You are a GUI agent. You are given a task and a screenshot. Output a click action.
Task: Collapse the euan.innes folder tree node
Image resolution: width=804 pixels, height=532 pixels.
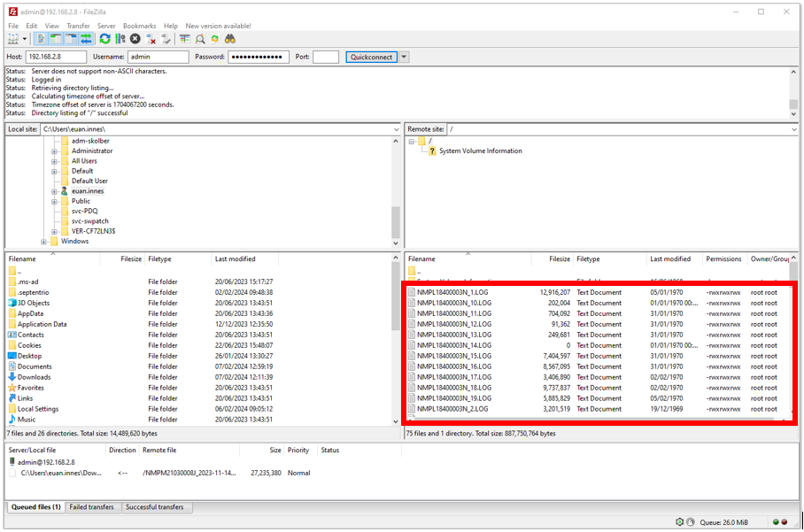(x=54, y=191)
